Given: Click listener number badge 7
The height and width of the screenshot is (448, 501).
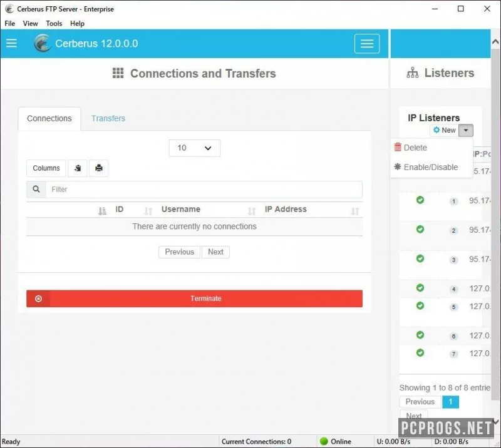Looking at the screenshot, I should point(453,354).
